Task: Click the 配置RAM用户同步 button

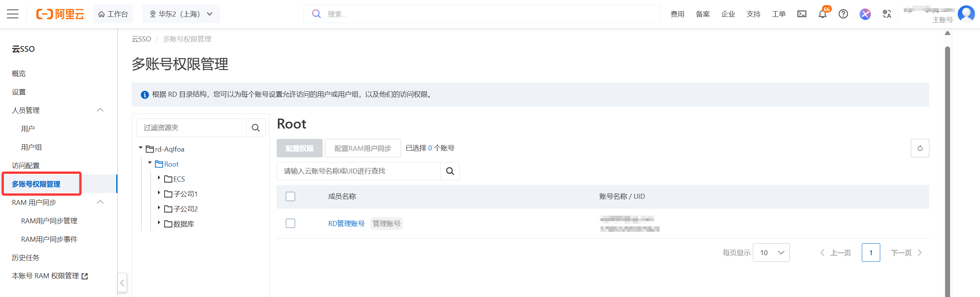Action: 363,148
